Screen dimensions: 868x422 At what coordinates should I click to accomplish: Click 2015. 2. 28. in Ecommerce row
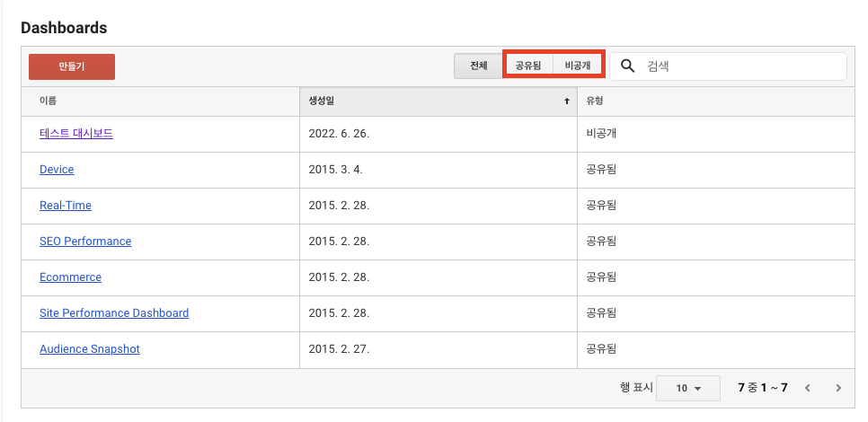coord(339,277)
